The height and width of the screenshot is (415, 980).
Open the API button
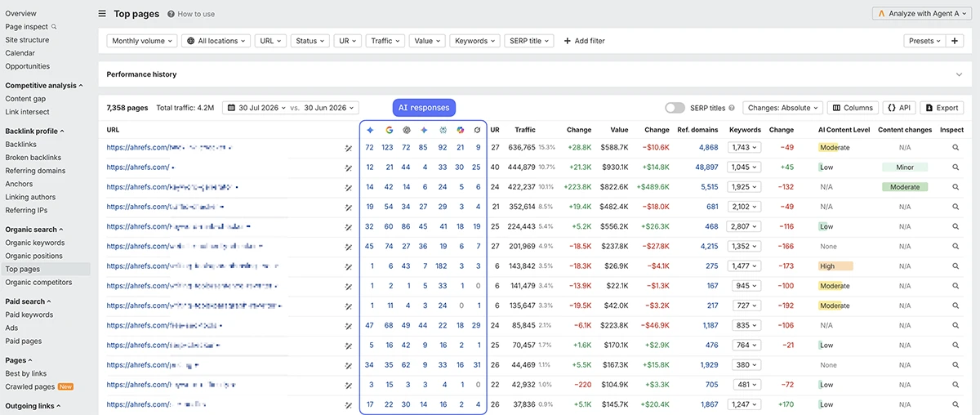[898, 108]
